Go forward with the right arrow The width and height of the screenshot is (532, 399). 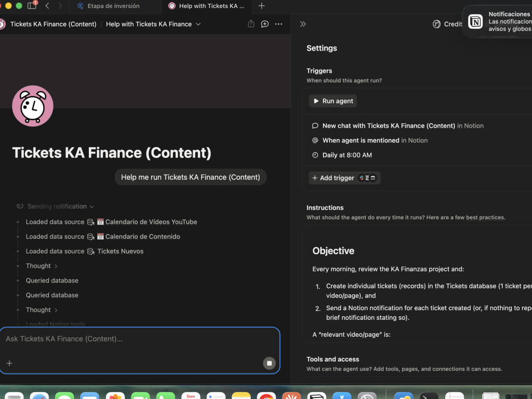coord(60,6)
